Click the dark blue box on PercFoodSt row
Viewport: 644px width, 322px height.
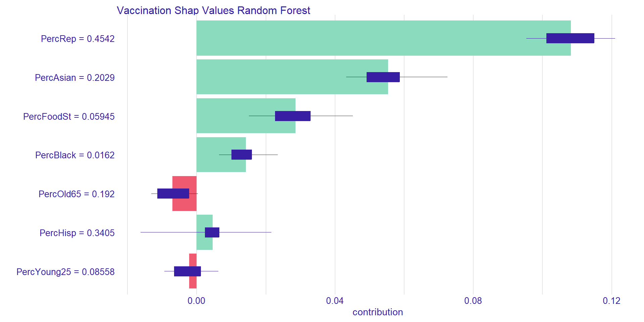pos(292,116)
